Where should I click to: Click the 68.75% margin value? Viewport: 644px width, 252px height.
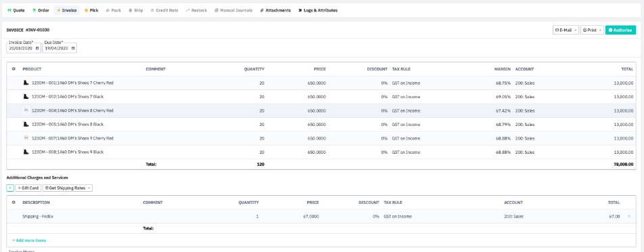(503, 83)
